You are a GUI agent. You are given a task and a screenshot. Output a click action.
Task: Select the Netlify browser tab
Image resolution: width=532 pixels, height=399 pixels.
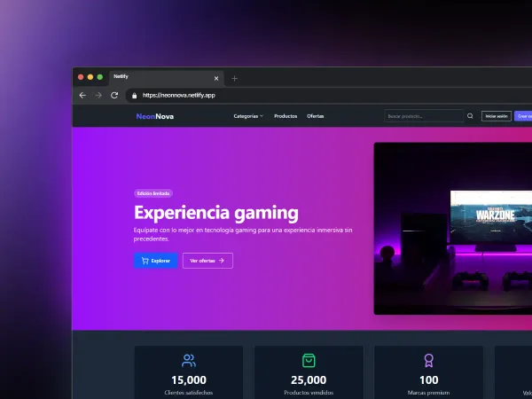point(167,78)
